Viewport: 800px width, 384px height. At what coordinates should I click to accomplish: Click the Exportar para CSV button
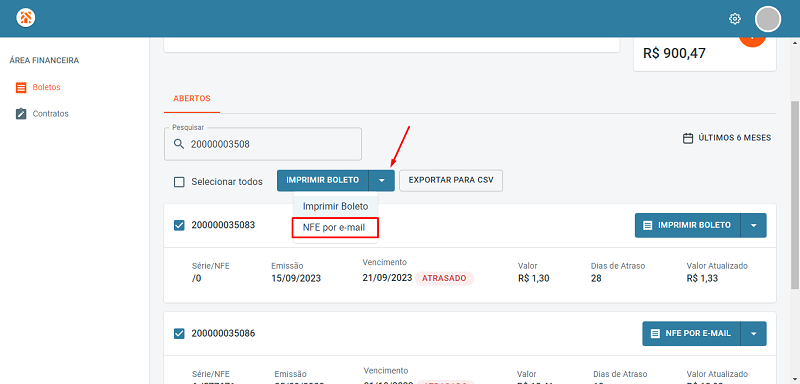[x=451, y=181]
